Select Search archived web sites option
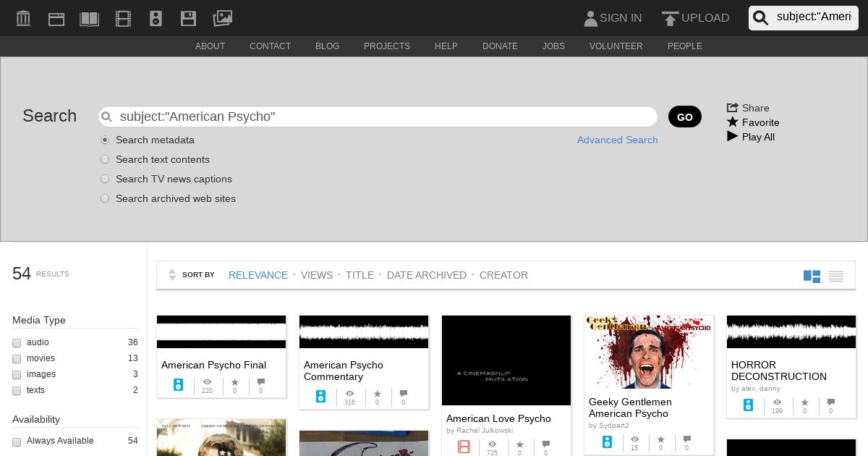The image size is (868, 456). click(105, 198)
